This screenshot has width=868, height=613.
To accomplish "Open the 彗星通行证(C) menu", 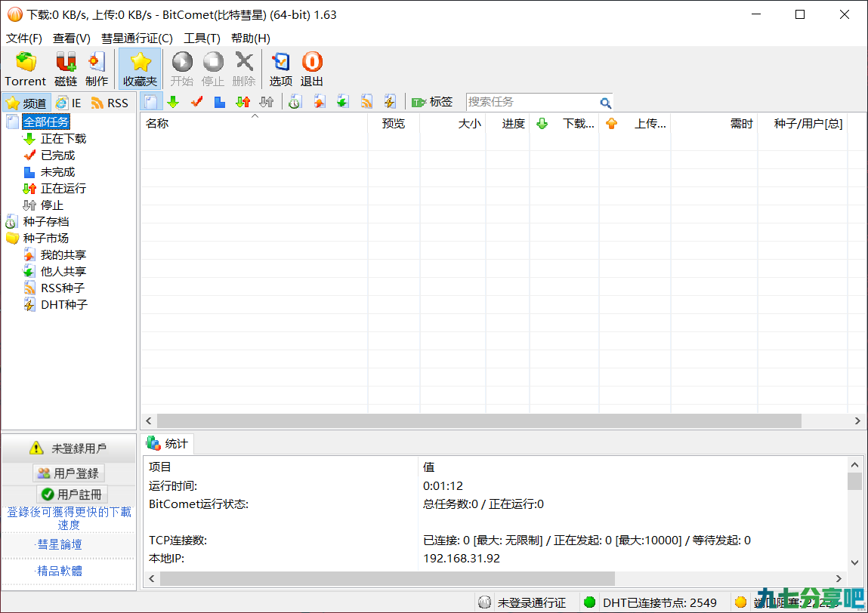I will click(x=137, y=39).
